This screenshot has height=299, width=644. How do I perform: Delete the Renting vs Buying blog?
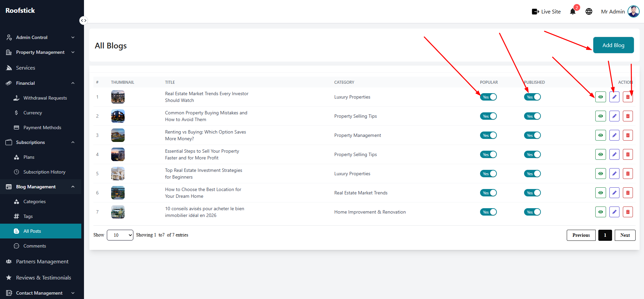click(628, 135)
